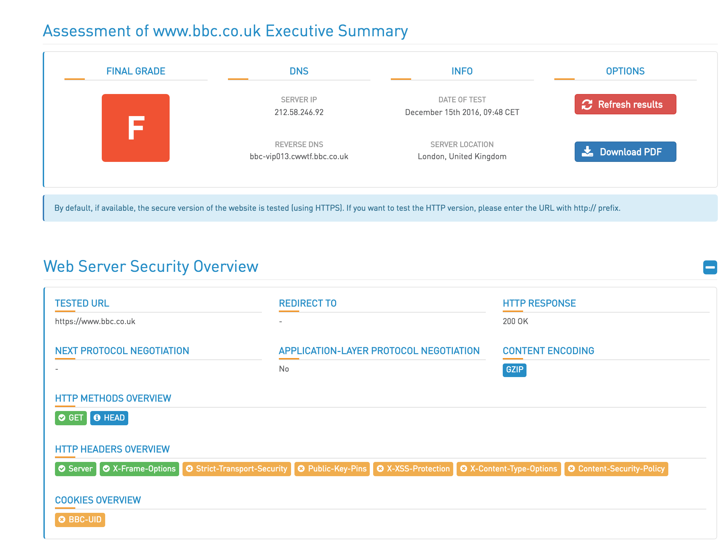The width and height of the screenshot is (728, 560).
Task: Click the server IP 212.58.246.92
Action: pyautogui.click(x=299, y=112)
